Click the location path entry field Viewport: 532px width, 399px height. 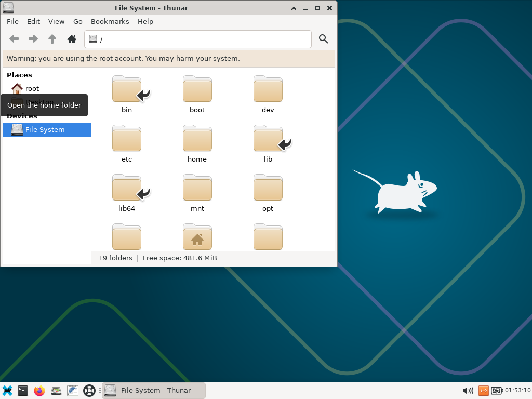coord(198,39)
